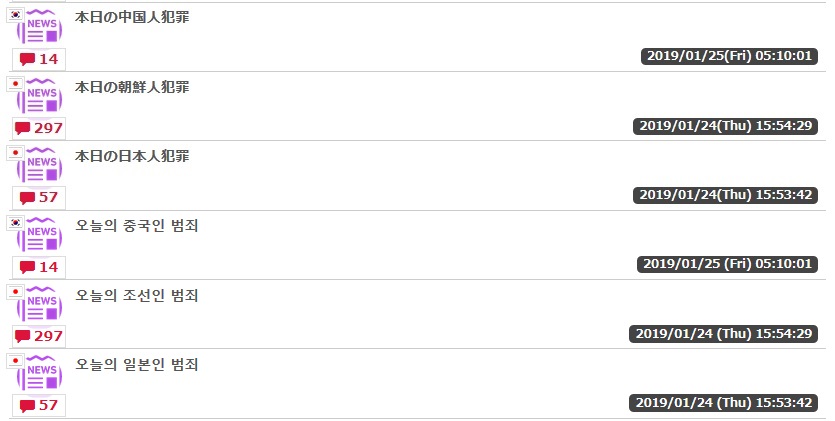Open the thread 本日の朝鮮人犯罪
Viewport: 835px width, 421px height.
tap(132, 87)
